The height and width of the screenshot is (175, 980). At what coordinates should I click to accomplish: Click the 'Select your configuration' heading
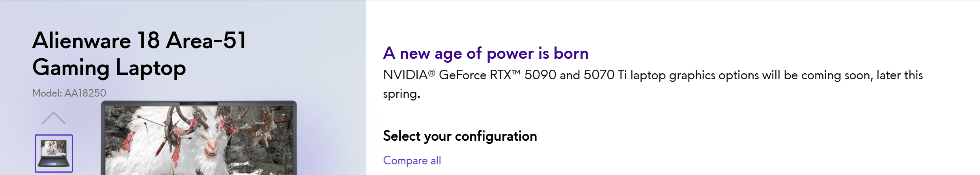pyautogui.click(x=460, y=136)
